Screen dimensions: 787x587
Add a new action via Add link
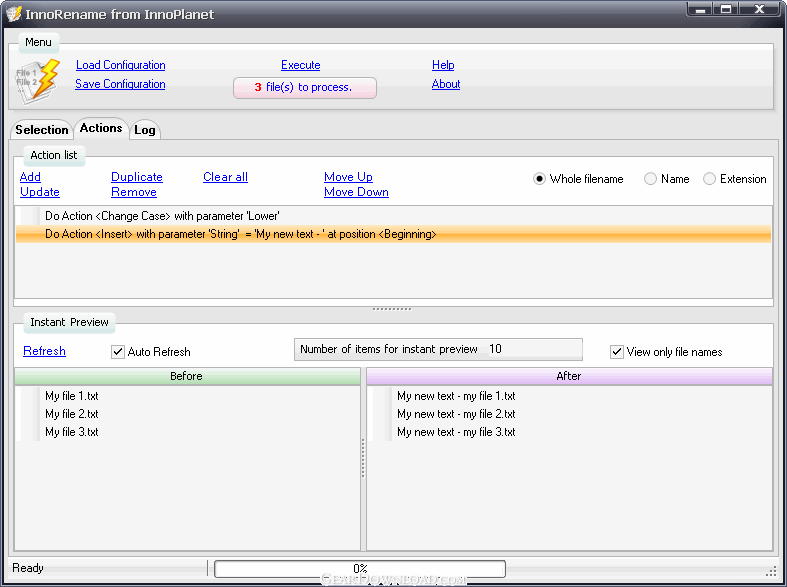[x=30, y=177]
